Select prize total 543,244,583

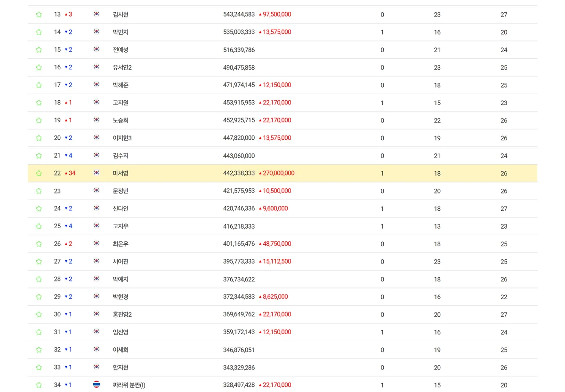[x=239, y=15]
